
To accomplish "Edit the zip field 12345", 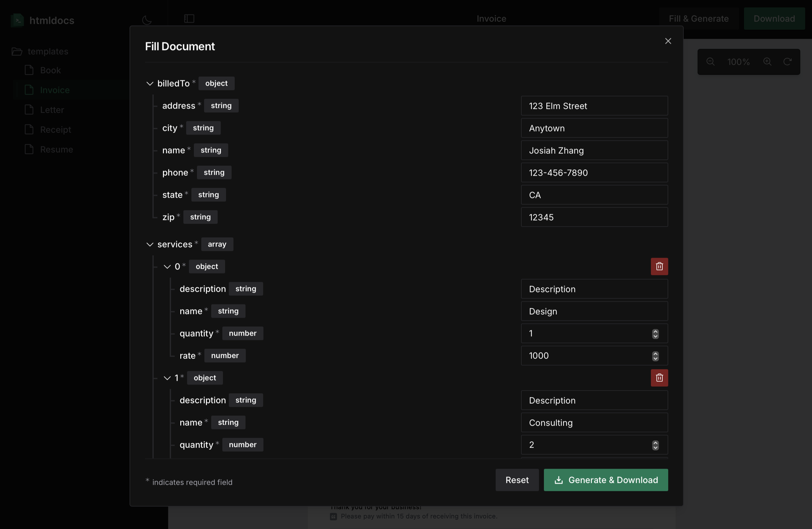I will pos(594,217).
